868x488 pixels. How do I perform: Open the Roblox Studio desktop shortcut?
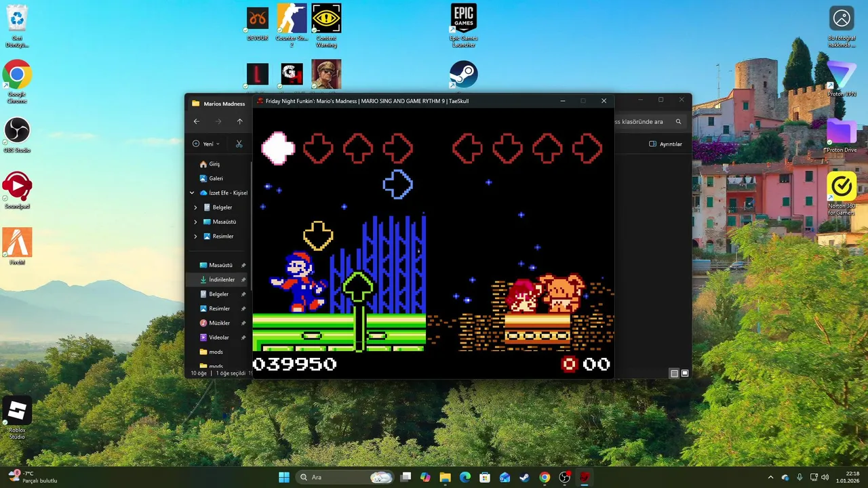click(x=17, y=418)
